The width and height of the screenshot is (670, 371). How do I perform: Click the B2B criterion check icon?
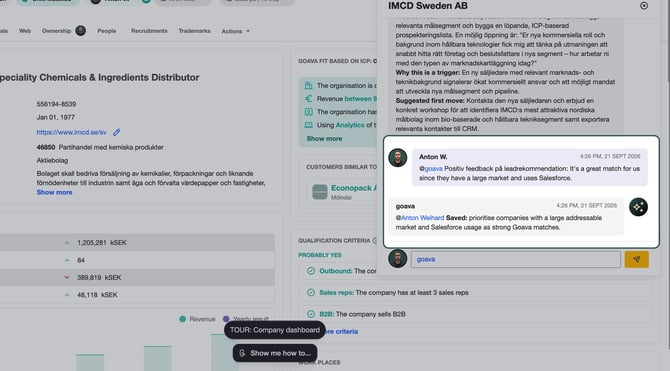[311, 314]
